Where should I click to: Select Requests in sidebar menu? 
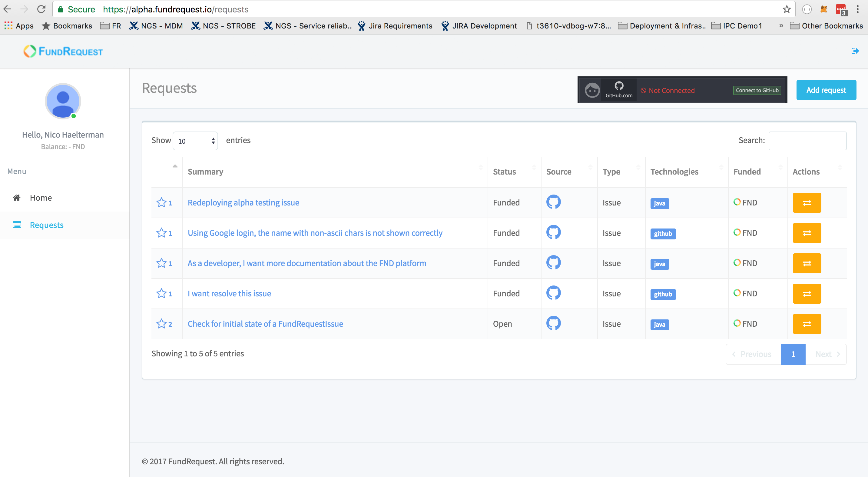click(47, 225)
